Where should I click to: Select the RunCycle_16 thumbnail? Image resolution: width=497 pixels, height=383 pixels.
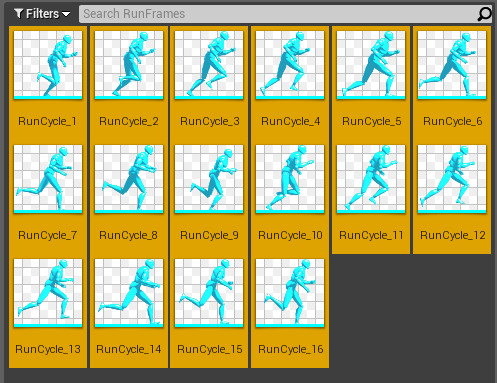click(290, 293)
